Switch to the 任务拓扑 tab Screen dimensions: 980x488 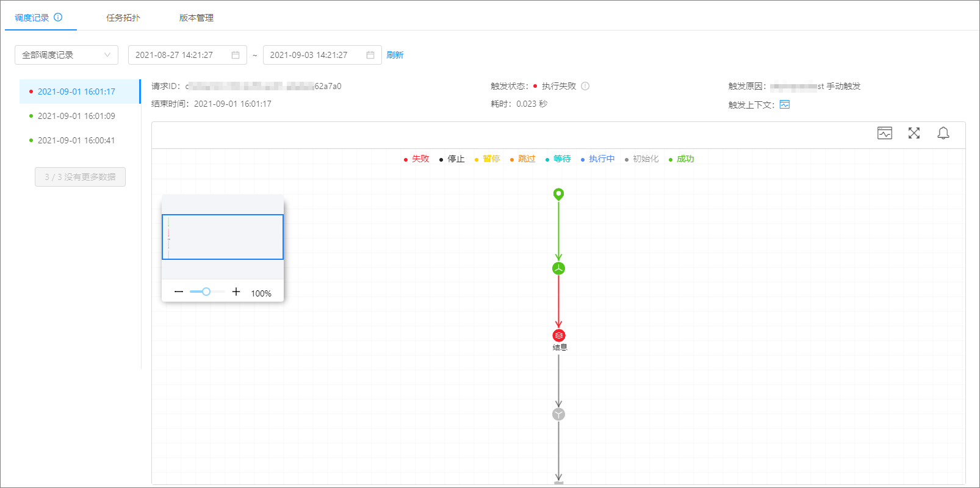[123, 18]
